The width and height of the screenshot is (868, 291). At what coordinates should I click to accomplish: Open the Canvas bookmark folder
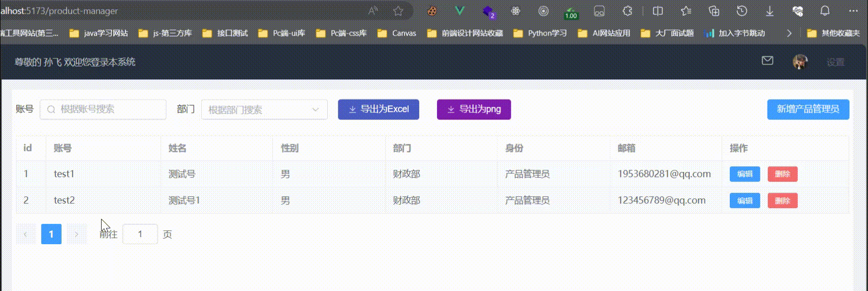click(397, 33)
